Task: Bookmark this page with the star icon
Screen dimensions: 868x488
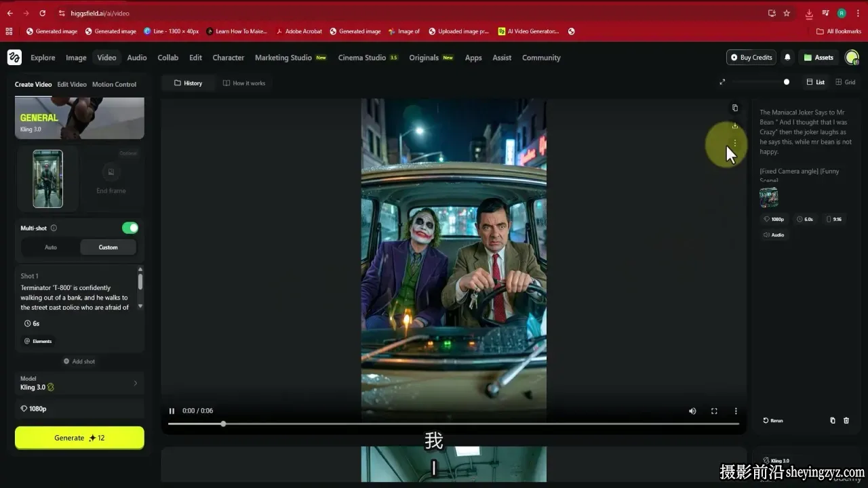Action: (x=787, y=13)
